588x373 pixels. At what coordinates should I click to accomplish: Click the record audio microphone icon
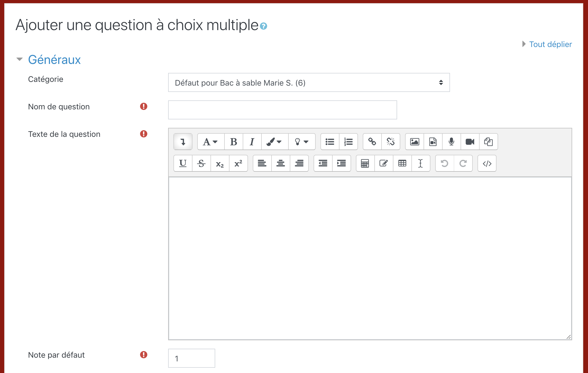click(x=451, y=142)
